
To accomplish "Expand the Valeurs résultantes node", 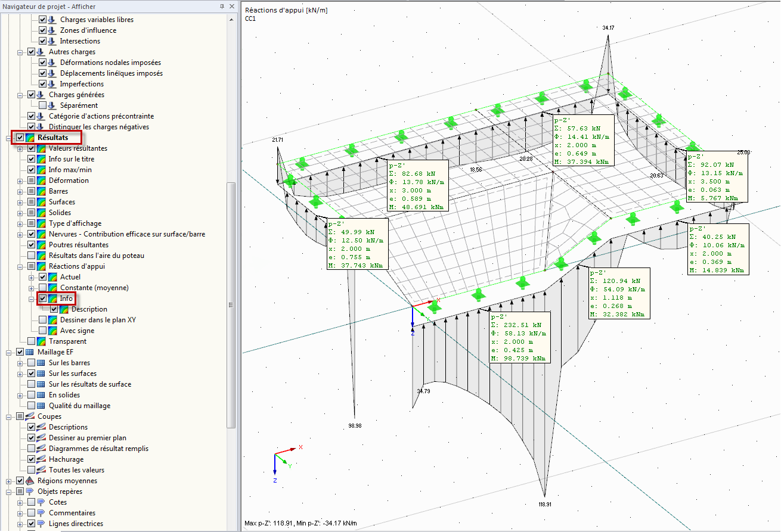I will coord(21,148).
